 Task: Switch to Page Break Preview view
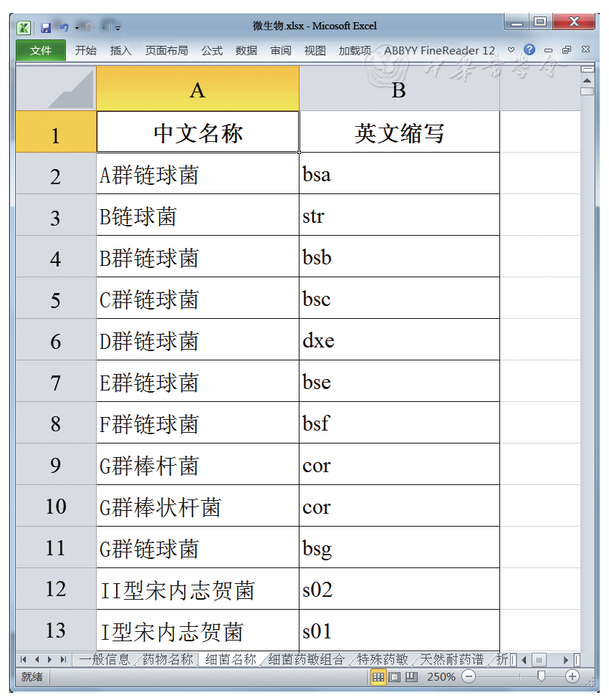point(411,676)
